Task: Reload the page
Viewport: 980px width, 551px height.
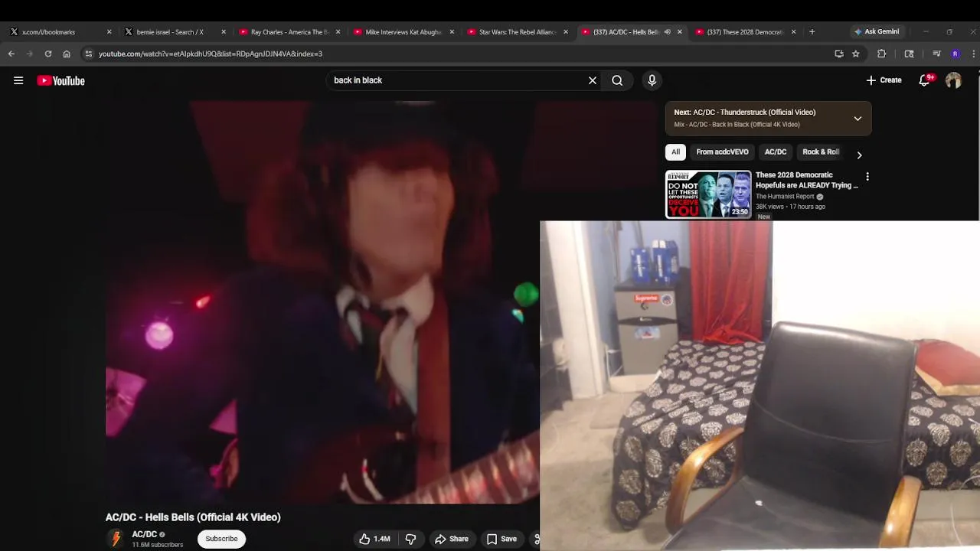Action: (47, 54)
